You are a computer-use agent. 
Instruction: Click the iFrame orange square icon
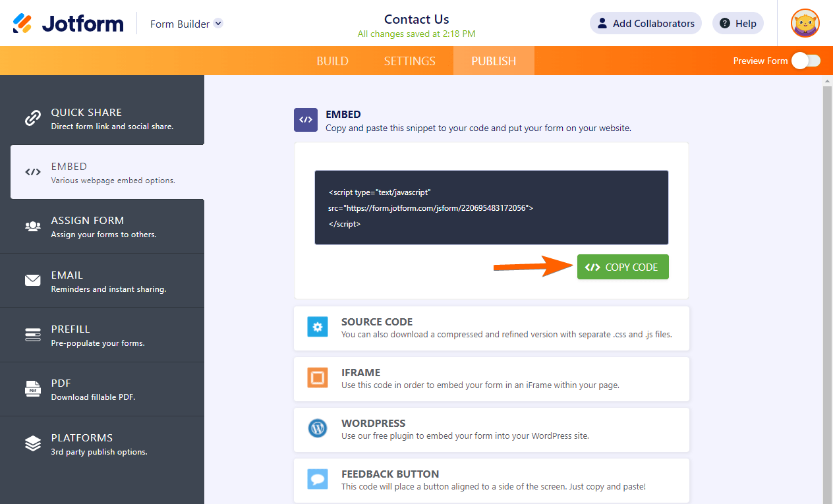point(318,378)
